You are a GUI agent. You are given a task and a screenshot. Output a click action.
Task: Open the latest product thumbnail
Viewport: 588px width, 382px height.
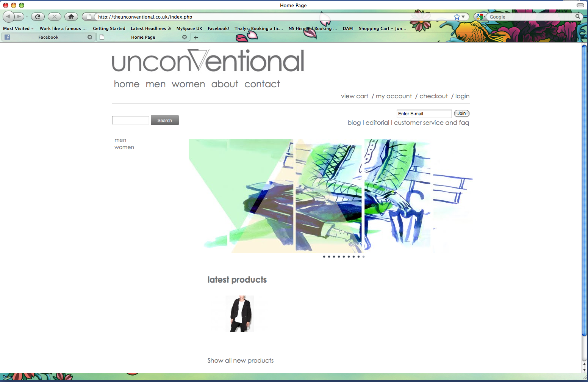[x=239, y=313]
